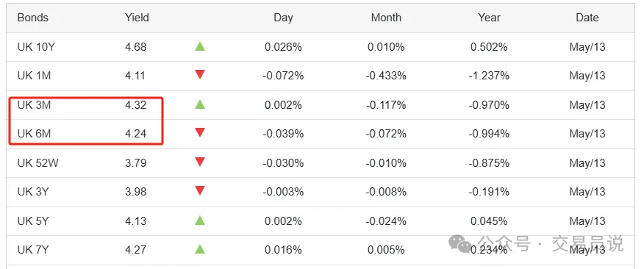Screen dimensions: 644x269
Task: Click UK 3Y day change -0.003%
Action: pyautogui.click(x=283, y=192)
